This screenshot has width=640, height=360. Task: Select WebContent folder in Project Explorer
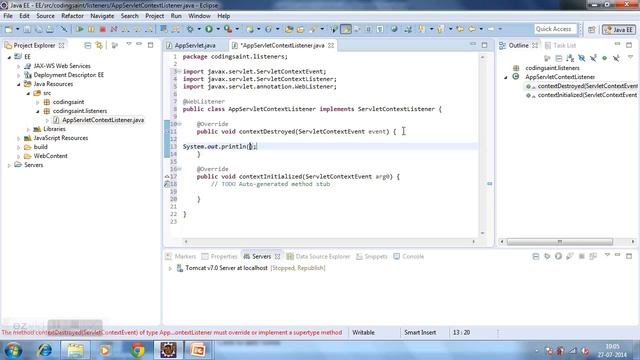(x=46, y=156)
